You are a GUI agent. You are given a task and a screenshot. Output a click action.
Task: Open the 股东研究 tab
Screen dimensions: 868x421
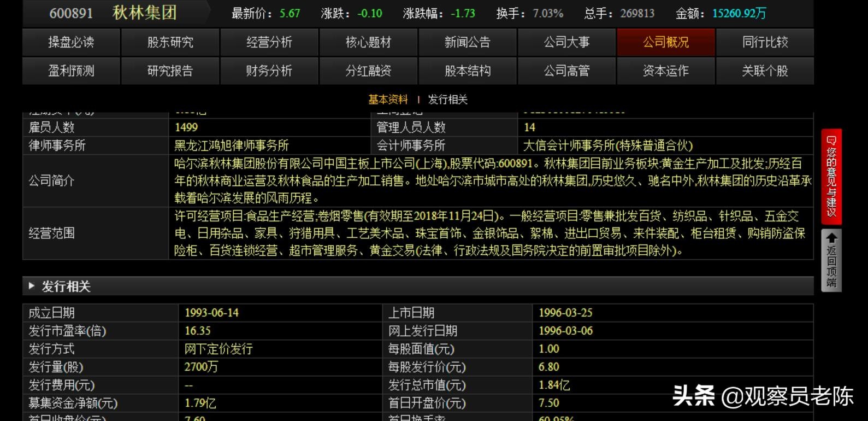pyautogui.click(x=170, y=42)
